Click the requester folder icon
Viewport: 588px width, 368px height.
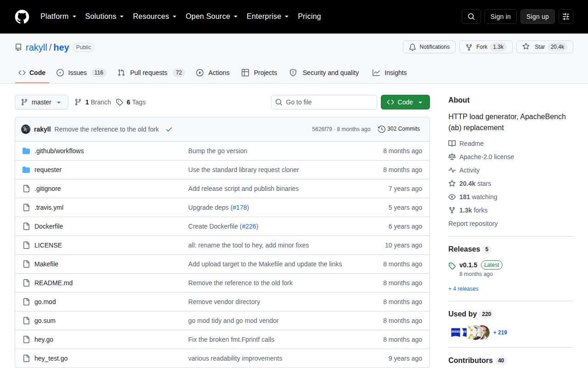[26, 170]
